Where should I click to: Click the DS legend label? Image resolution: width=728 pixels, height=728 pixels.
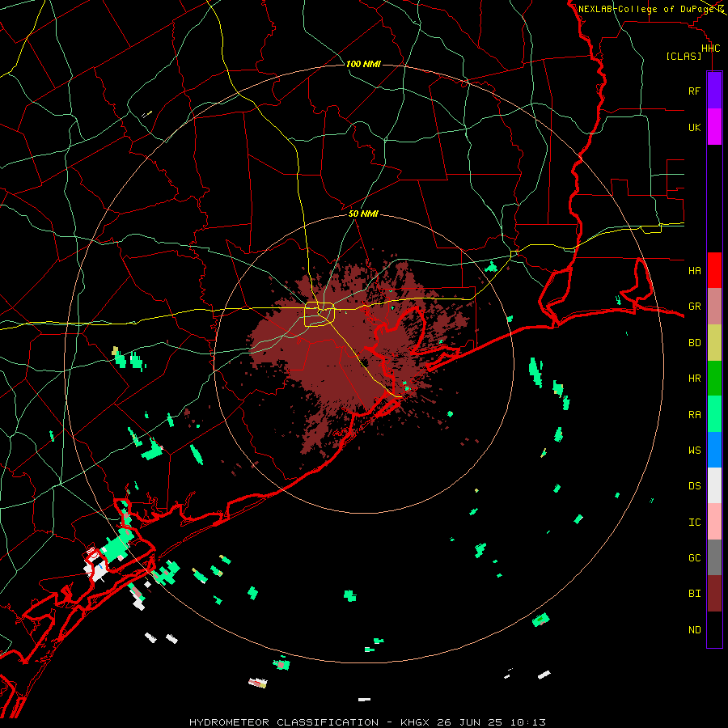[695, 486]
